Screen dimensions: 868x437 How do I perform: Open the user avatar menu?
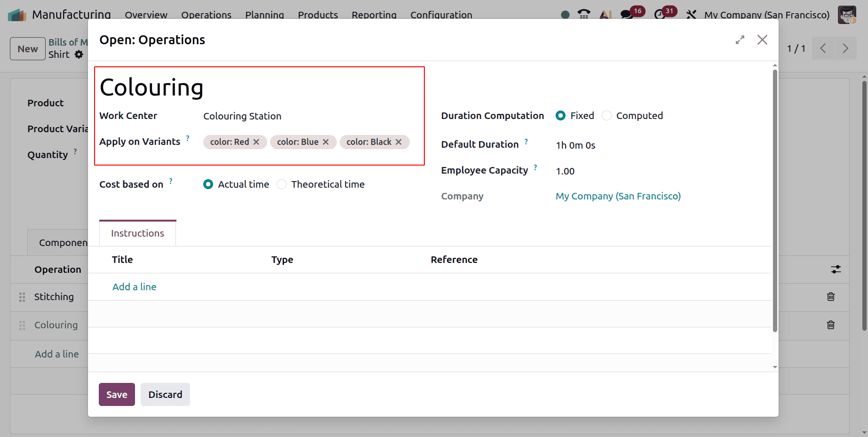coord(847,15)
